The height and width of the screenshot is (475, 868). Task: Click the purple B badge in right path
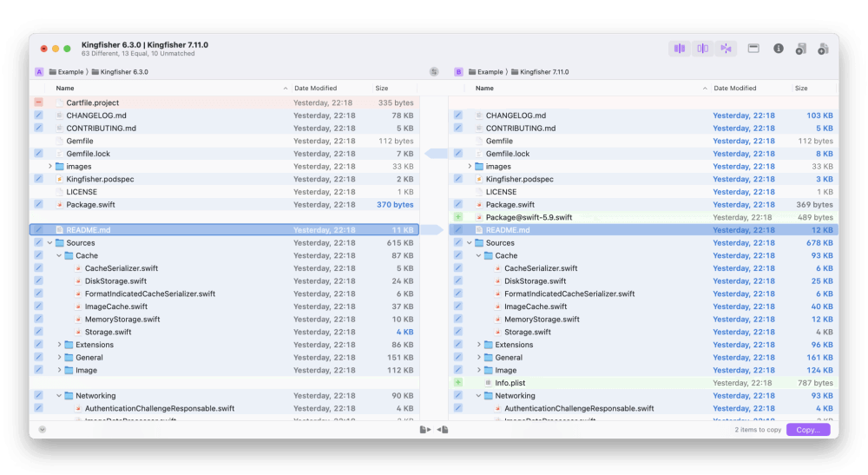pyautogui.click(x=458, y=72)
